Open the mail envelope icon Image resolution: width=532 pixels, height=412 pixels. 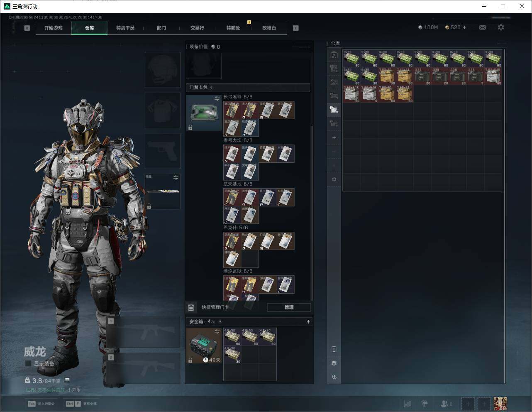[x=483, y=27]
